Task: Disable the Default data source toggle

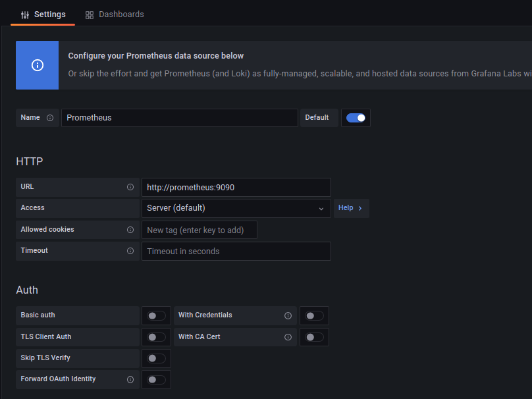Action: point(356,118)
